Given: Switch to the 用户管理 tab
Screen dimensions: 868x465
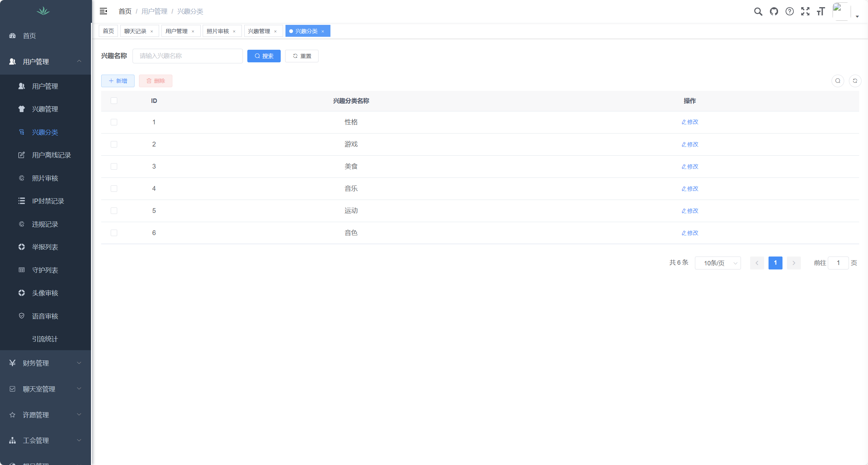Looking at the screenshot, I should pyautogui.click(x=176, y=31).
